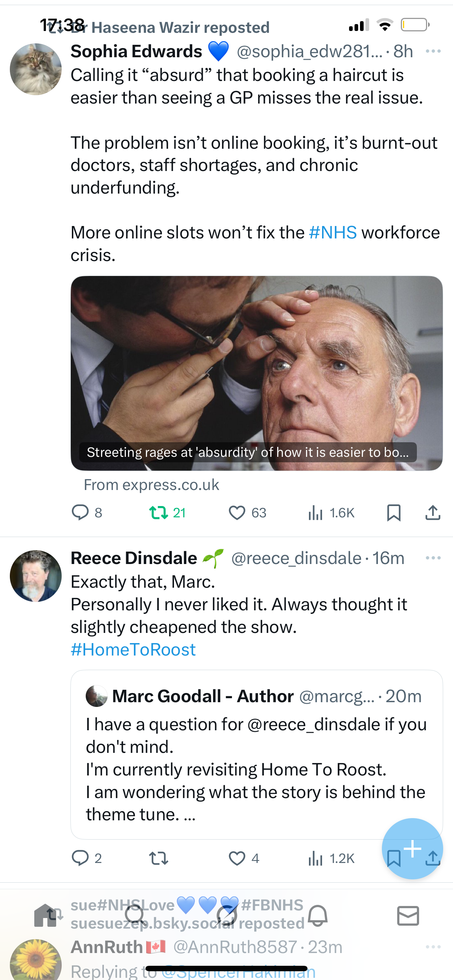Reply to Reece Dinsdale's tweet
The width and height of the screenshot is (453, 980).
pyautogui.click(x=80, y=858)
